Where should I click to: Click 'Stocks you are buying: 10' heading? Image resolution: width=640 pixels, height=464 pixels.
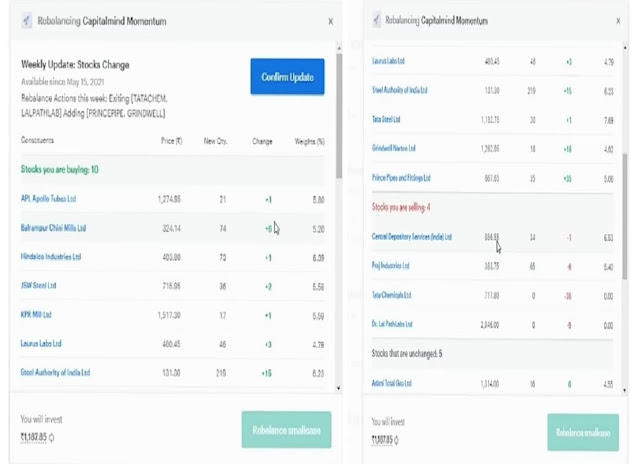click(x=60, y=169)
